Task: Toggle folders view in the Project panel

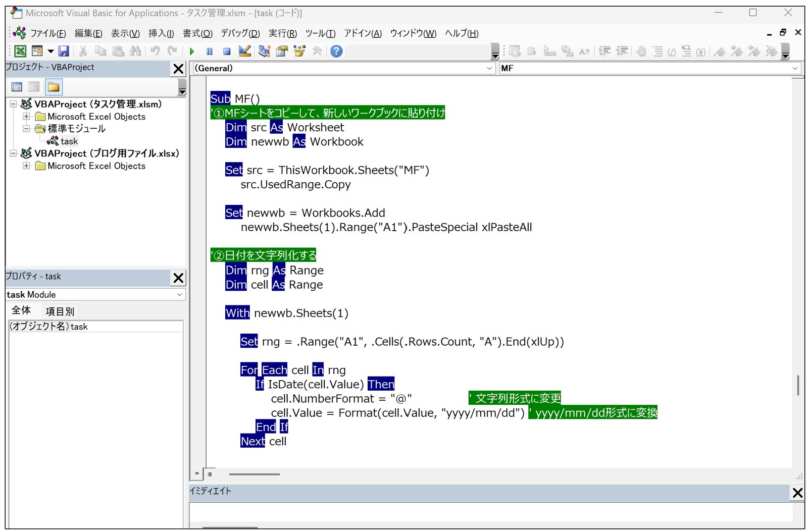Action: [54, 87]
